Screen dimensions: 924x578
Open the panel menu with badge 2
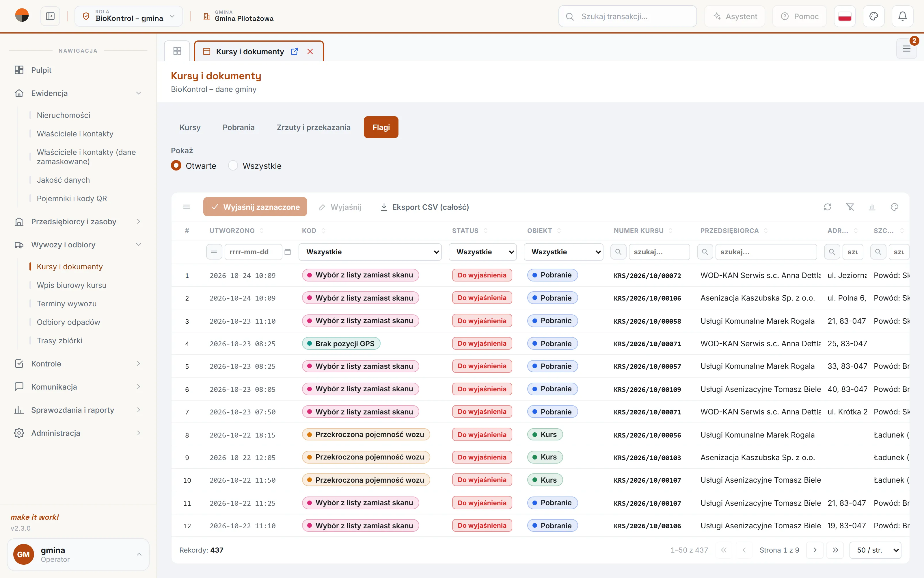(x=906, y=49)
